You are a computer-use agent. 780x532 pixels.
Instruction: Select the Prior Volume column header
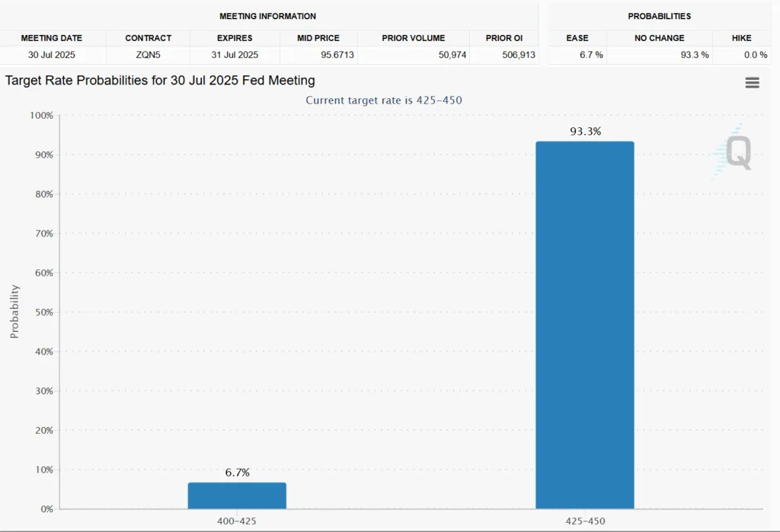coord(412,38)
